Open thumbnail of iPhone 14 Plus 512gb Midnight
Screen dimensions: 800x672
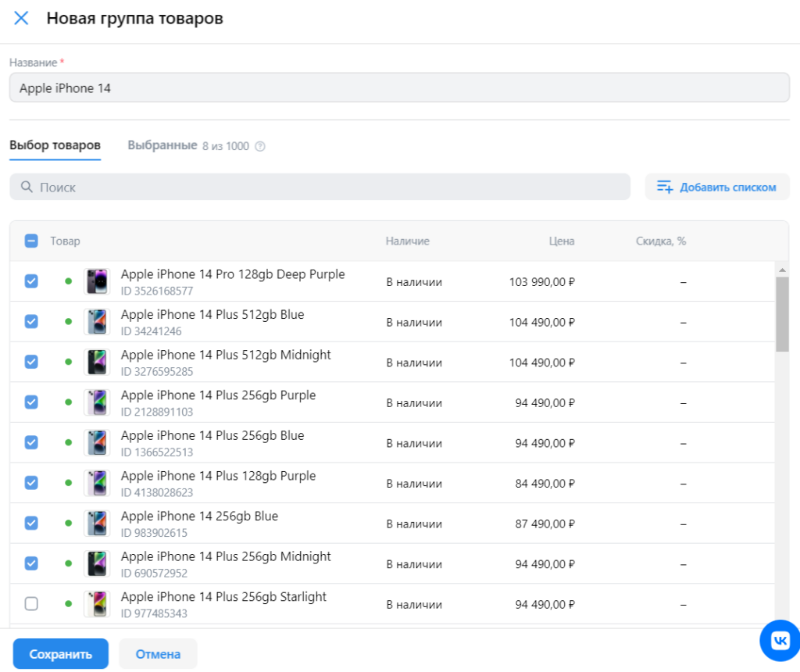pos(97,362)
